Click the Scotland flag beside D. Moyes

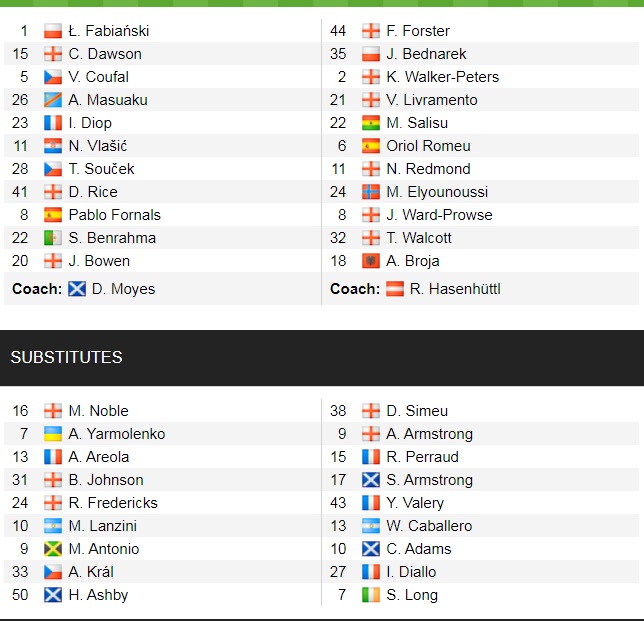(x=77, y=289)
